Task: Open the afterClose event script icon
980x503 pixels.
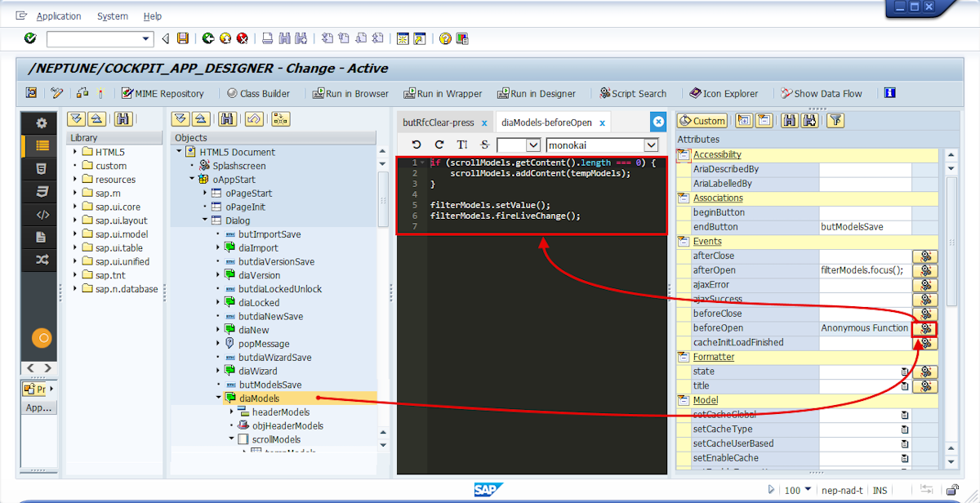Action: pyautogui.click(x=925, y=256)
